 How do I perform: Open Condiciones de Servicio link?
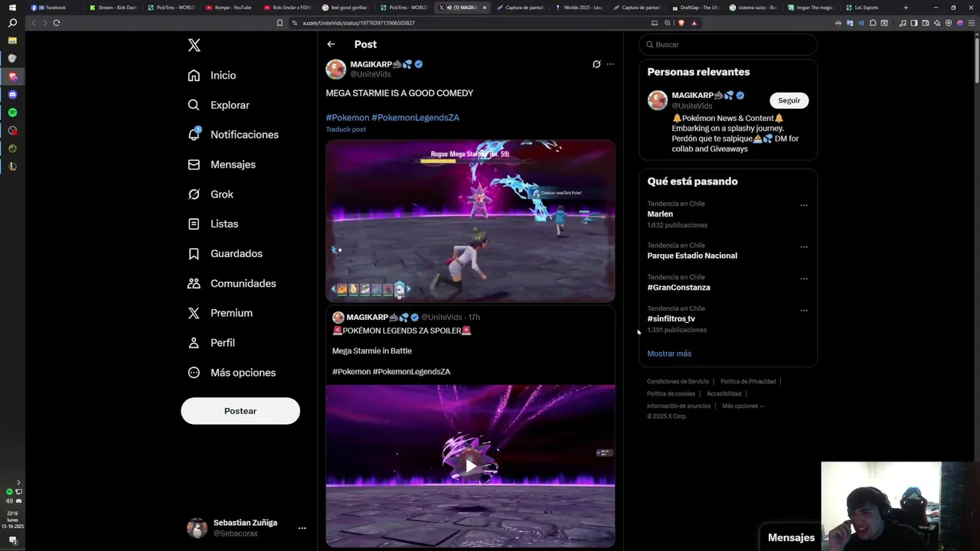point(678,381)
